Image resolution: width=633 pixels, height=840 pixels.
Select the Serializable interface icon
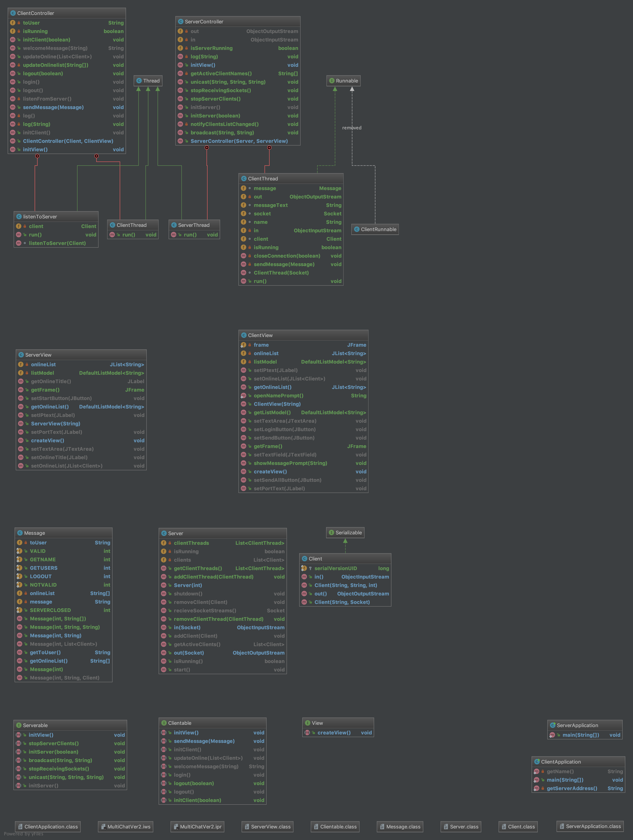pyautogui.click(x=331, y=533)
